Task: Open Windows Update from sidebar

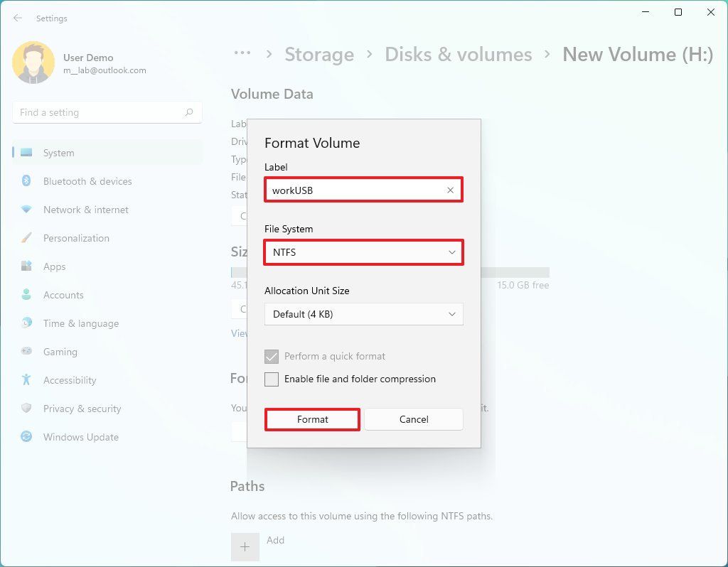Action: click(80, 437)
